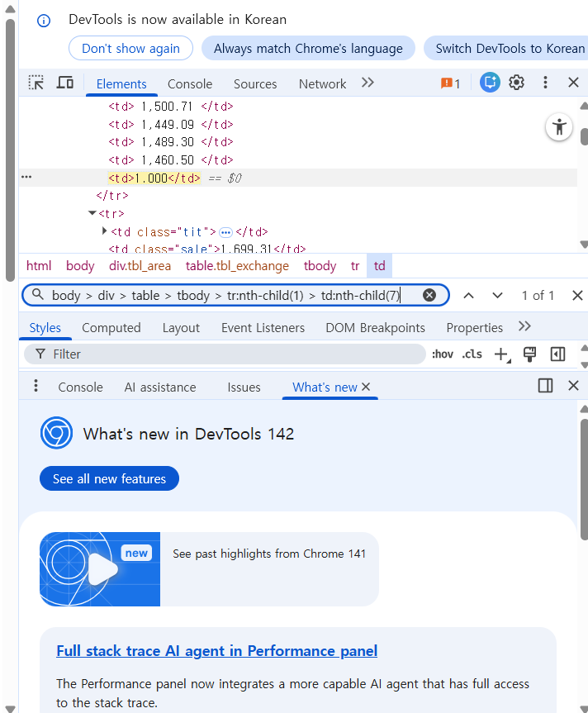Toggle the :hov element state button
The image size is (588, 713).
tap(442, 354)
